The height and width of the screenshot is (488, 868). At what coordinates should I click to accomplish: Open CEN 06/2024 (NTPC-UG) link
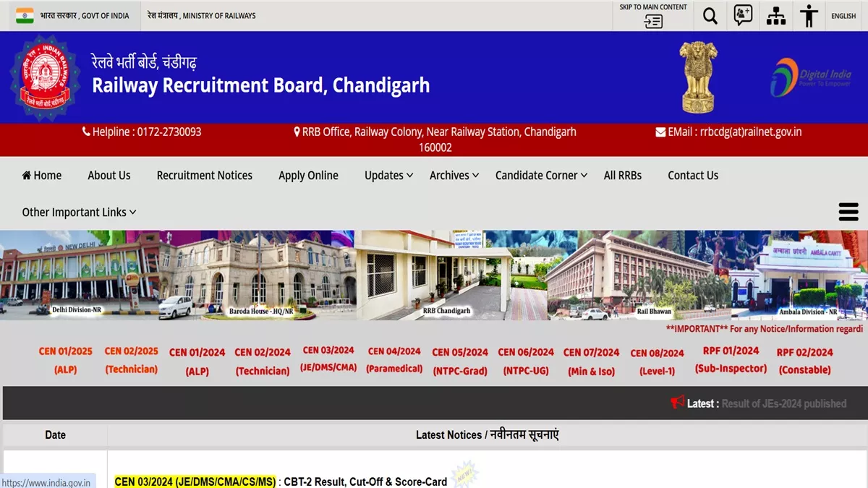point(526,361)
